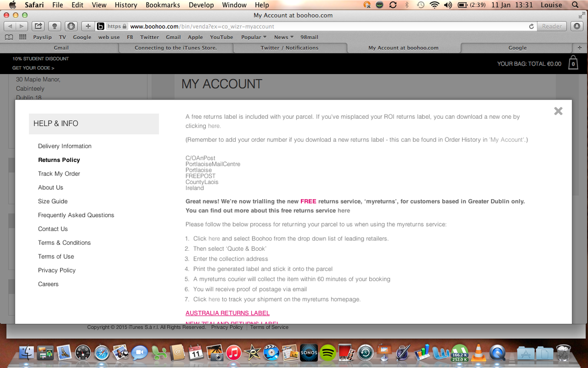The image size is (588, 368).
Task: Reload the boohoo page
Action: click(x=531, y=26)
